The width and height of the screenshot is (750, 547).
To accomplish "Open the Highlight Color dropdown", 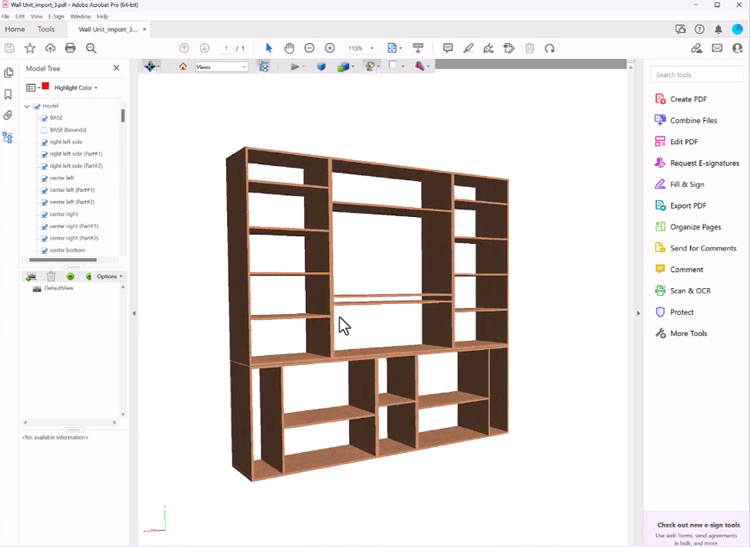I will pyautogui.click(x=76, y=88).
